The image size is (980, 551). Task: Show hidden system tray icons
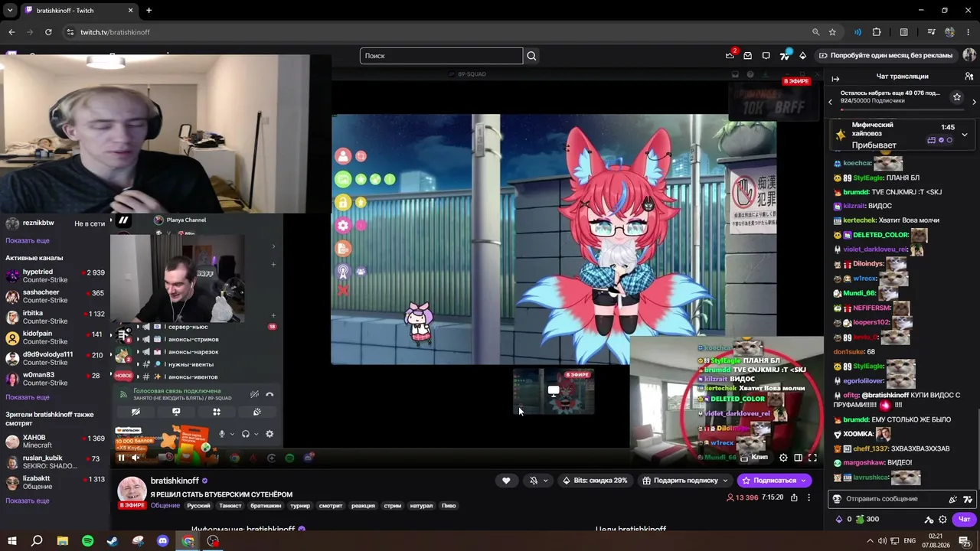871,541
